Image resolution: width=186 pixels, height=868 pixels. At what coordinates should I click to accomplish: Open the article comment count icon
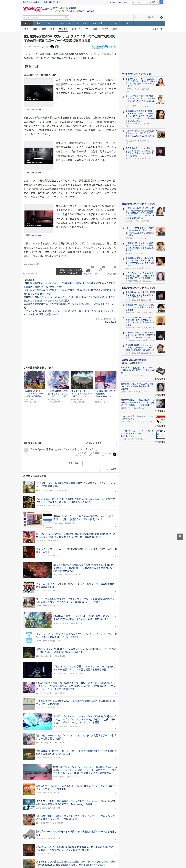click(44, 47)
